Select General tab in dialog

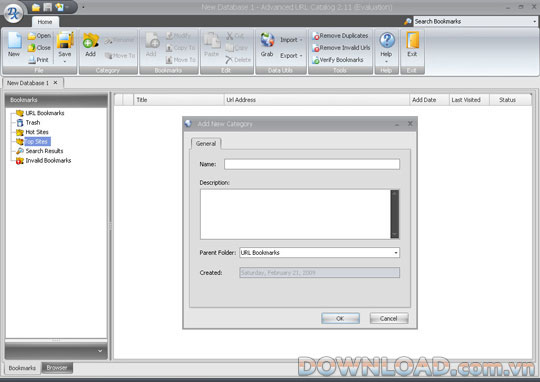tap(206, 144)
